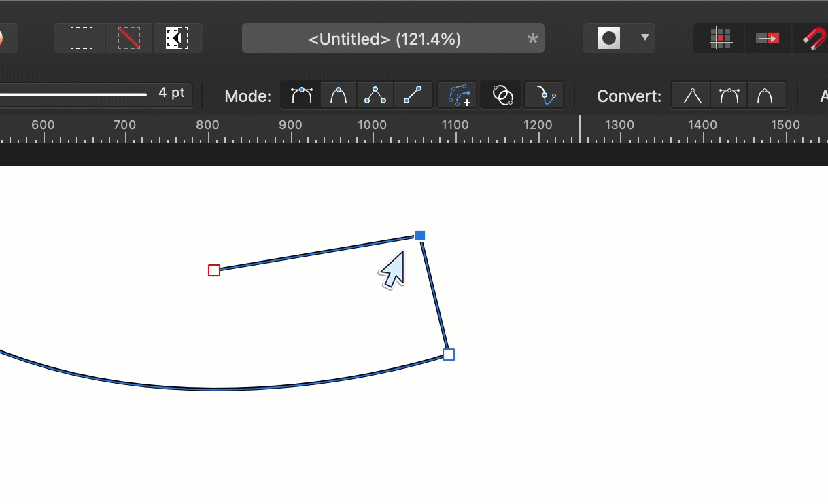Click the 600 mark on the ruler
This screenshot has width=828, height=504.
coord(43,125)
